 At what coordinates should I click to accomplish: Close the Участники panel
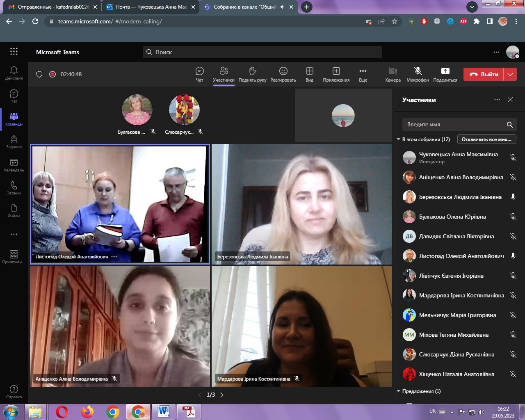510,100
